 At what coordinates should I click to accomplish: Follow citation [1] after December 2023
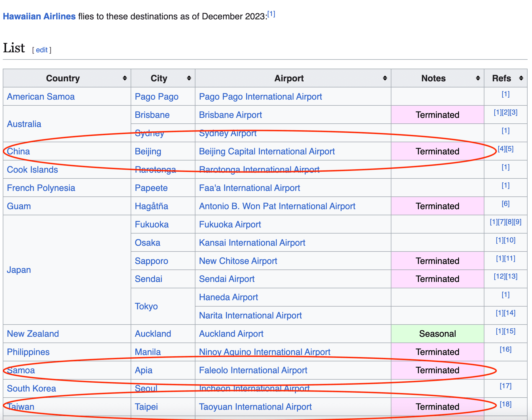271,14
